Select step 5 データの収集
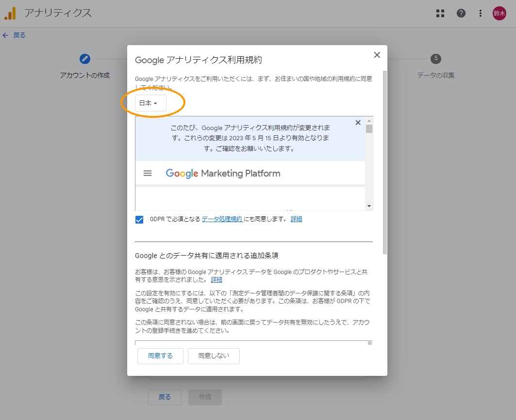The image size is (516, 420). [436, 59]
